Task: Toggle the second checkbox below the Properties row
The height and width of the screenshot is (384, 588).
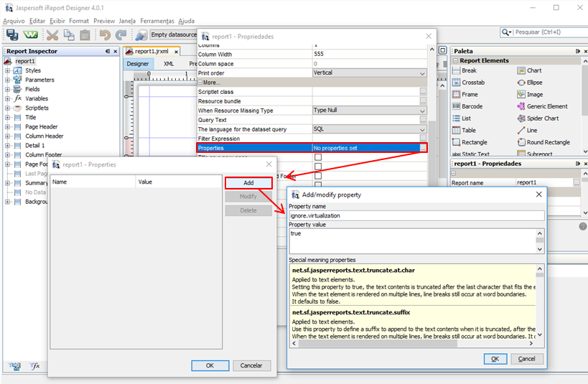Action: point(318,167)
